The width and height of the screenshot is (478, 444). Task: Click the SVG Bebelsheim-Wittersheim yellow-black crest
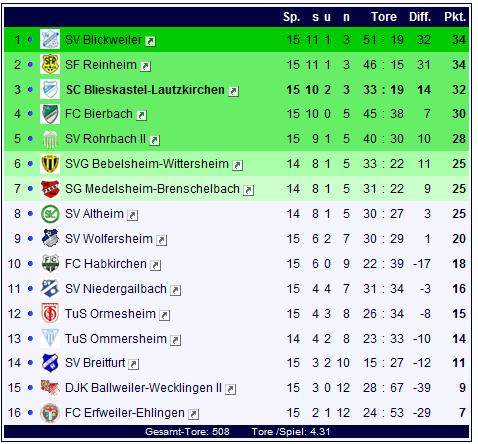coord(50,164)
